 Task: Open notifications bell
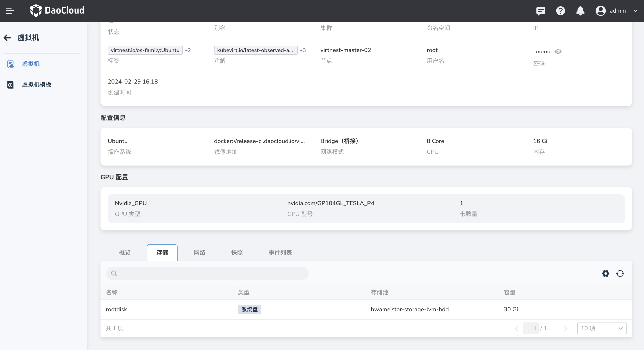pos(580,11)
